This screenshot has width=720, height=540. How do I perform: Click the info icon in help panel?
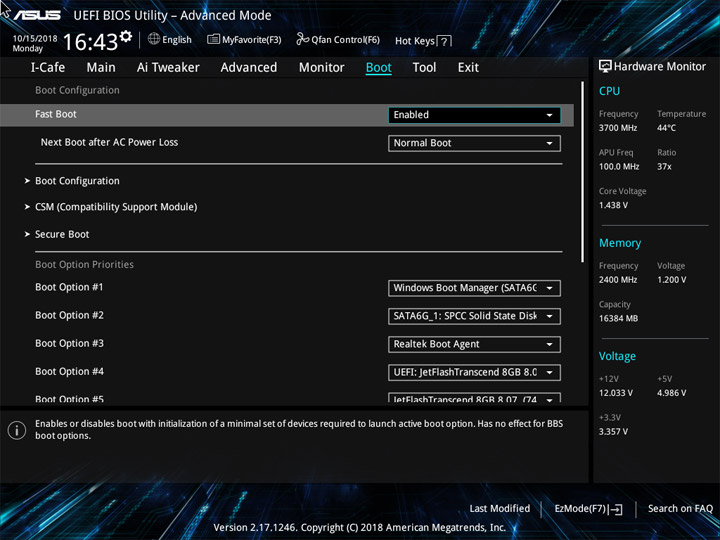17,430
